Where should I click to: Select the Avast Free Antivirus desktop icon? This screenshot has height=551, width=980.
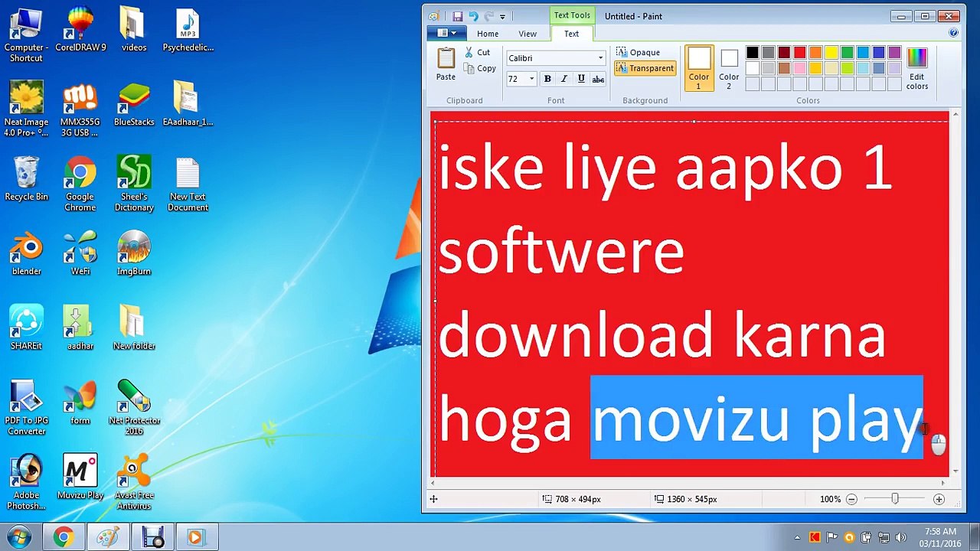(x=134, y=483)
